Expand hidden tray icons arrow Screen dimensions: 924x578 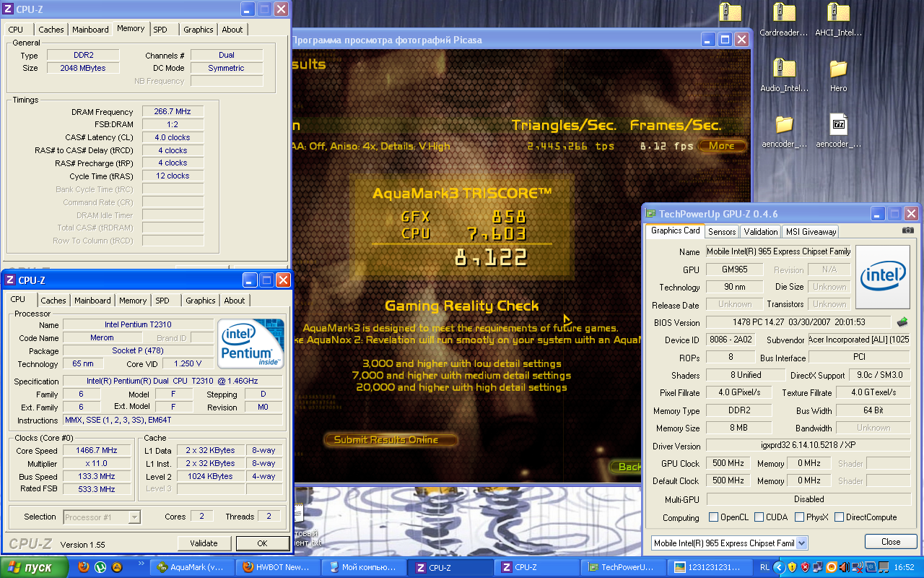778,567
